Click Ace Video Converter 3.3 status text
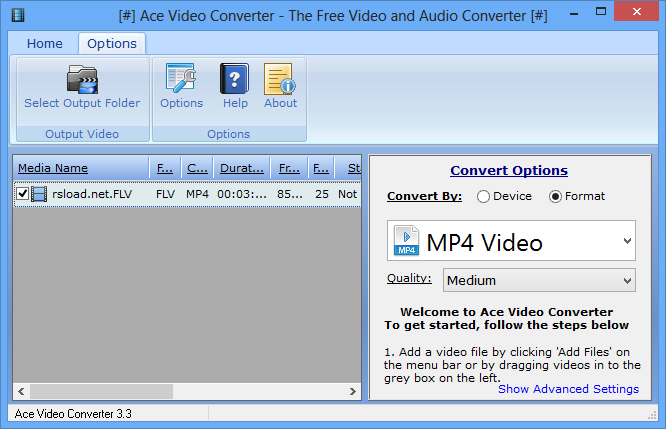 (73, 414)
